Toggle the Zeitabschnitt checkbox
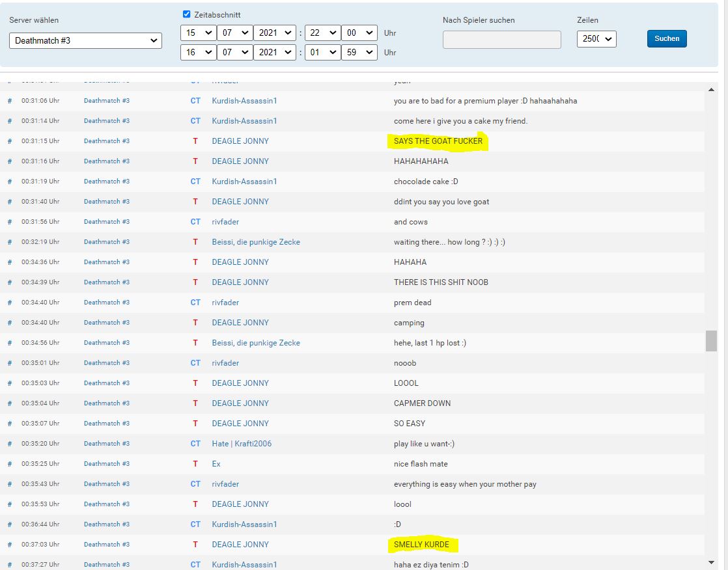The height and width of the screenshot is (570, 728). (187, 14)
